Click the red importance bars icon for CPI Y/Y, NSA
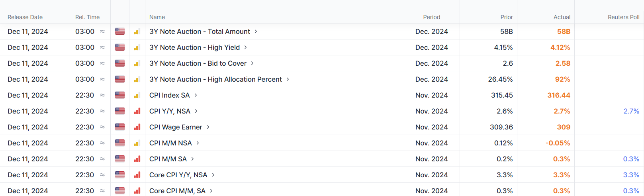Screen dimensions: 644x196 (137, 111)
